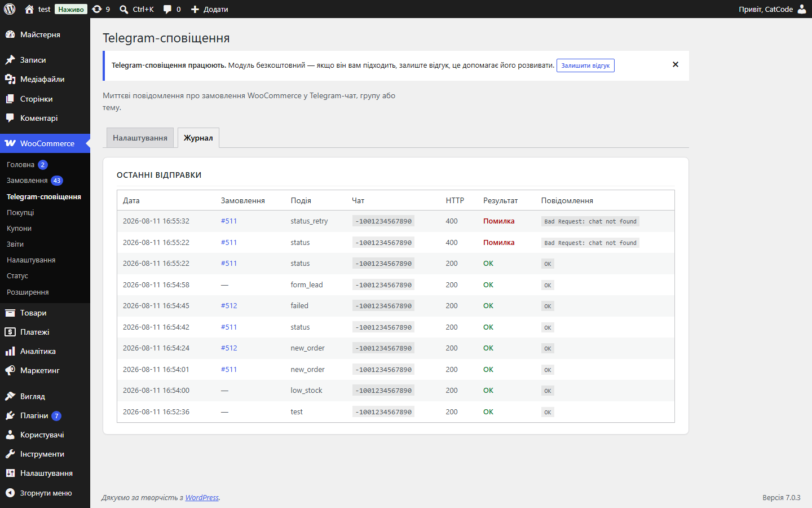The height and width of the screenshot is (508, 812).
Task: Follow the WordPress footer link
Action: 202,497
